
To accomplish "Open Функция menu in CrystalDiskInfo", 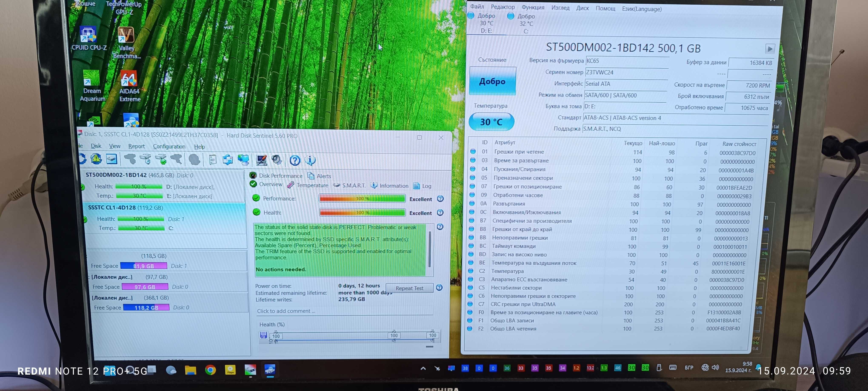I will (533, 7).
